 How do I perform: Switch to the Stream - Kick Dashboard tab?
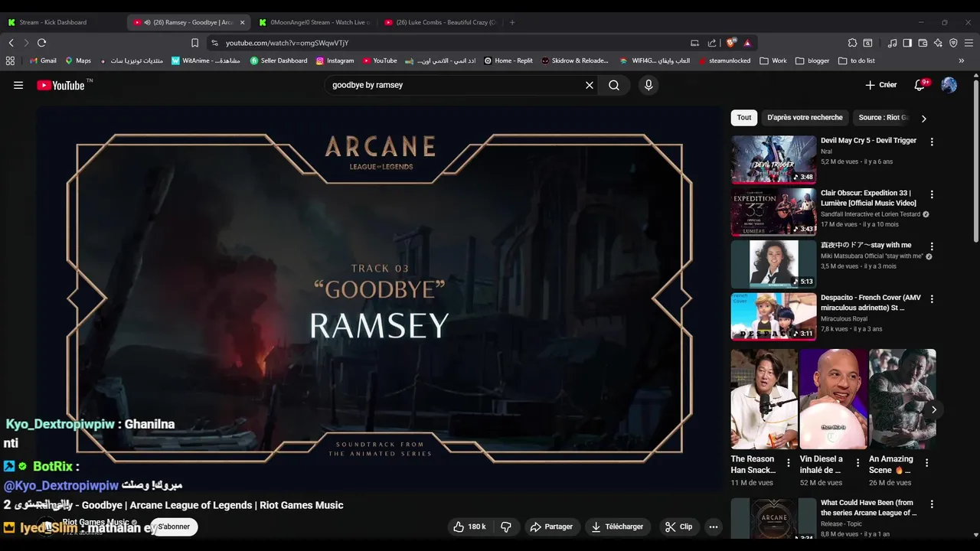(63, 22)
